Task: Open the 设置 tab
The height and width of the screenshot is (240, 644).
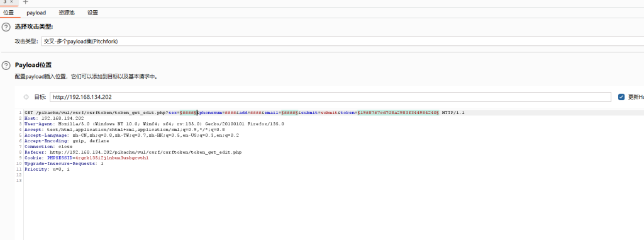Action: pyautogui.click(x=92, y=13)
